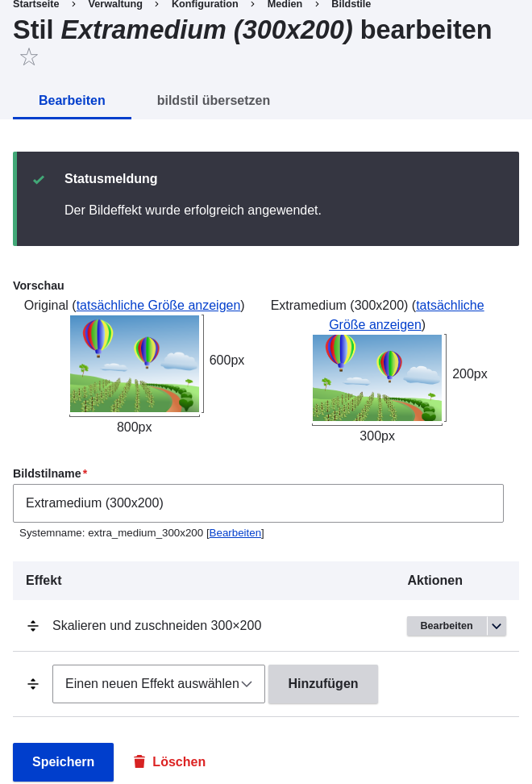Click green checkmark in status message
Viewport: 532px width, 784px height.
pyautogui.click(x=39, y=180)
